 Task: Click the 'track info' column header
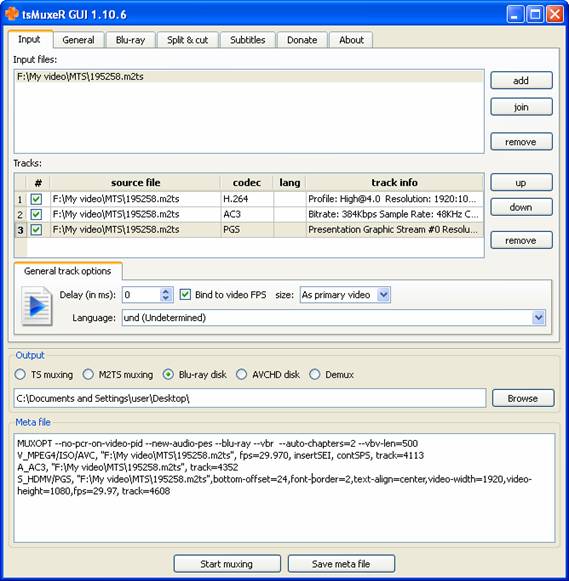tap(395, 183)
